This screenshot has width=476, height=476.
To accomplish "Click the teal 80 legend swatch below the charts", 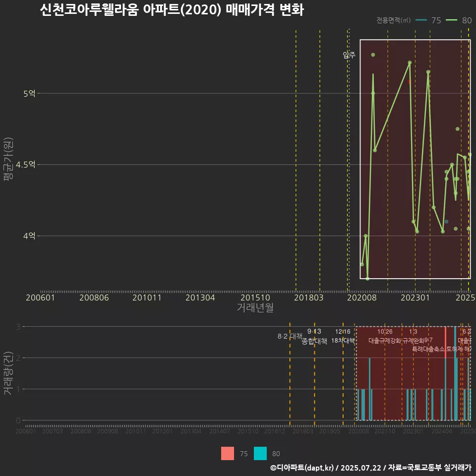I will click(x=260, y=453).
